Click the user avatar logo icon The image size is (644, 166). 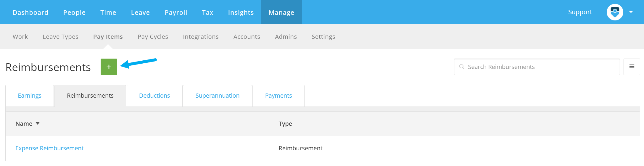(x=615, y=12)
